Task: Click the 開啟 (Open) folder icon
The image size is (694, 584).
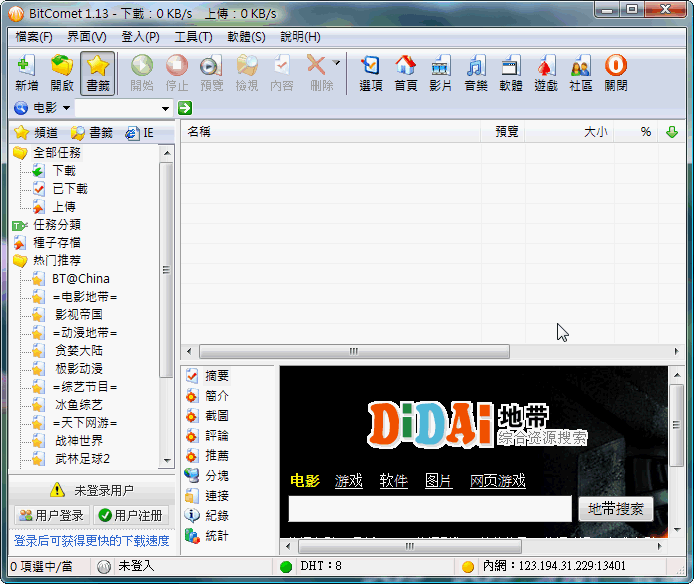Action: (x=62, y=73)
